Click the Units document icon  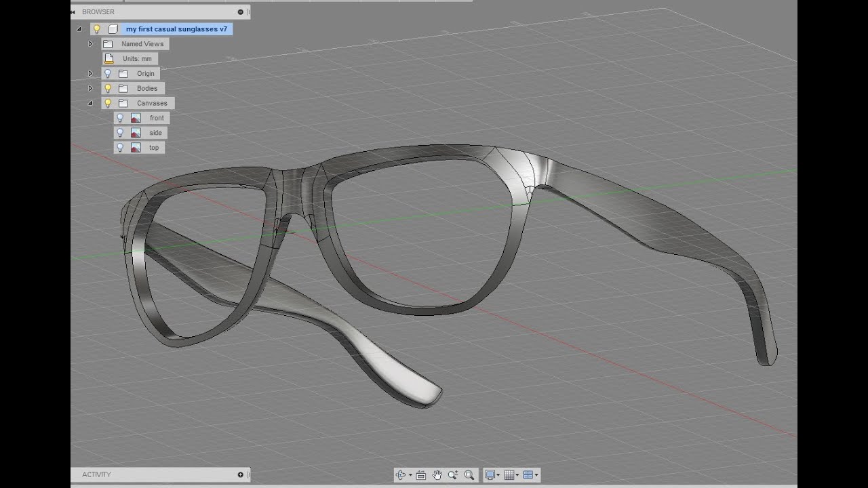pyautogui.click(x=108, y=59)
